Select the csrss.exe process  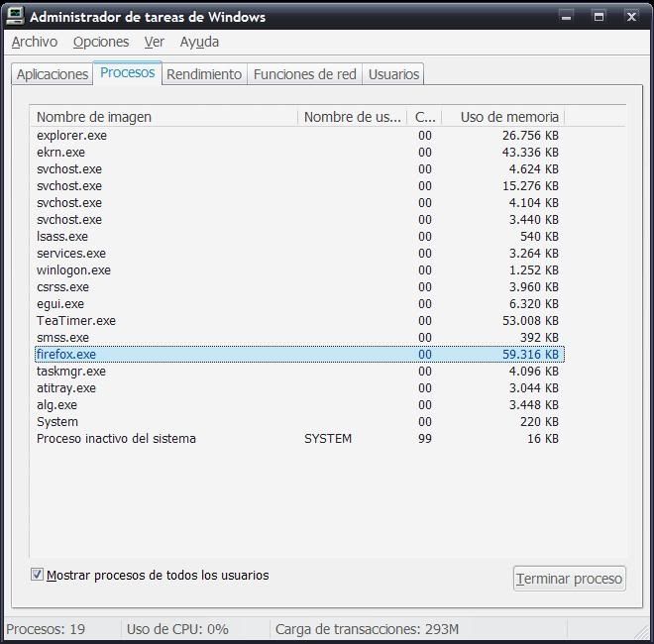point(299,287)
